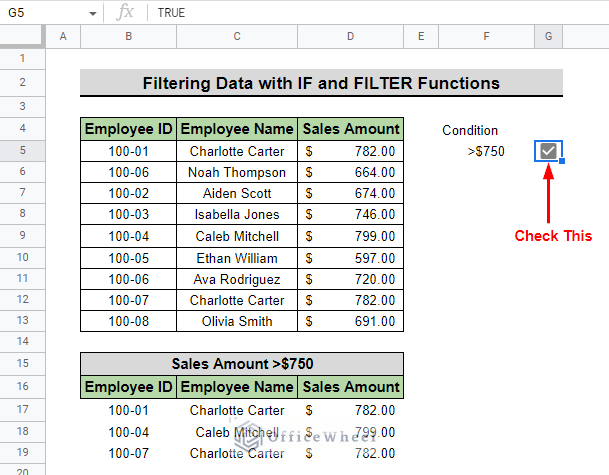Click the title cell Filtering Data with IF
609x475 pixels.
(321, 83)
